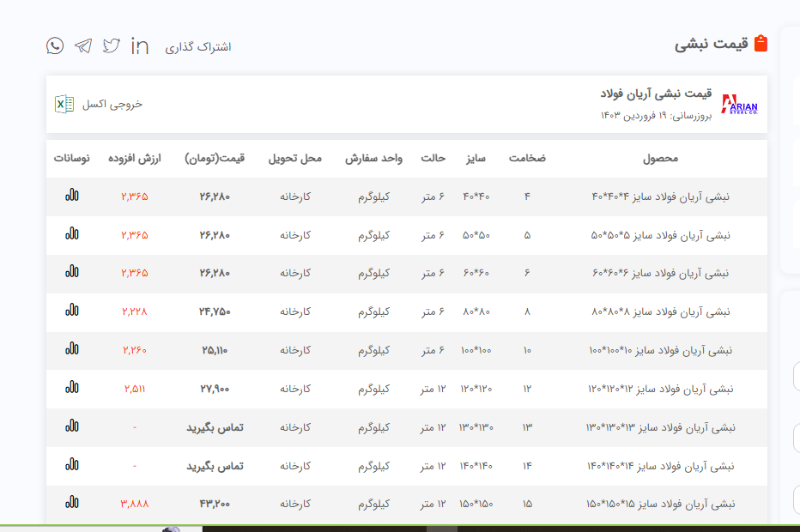Screen dimensions: 800x532
Task: View fluctuation chart for the 100*100*10 row
Action: tap(72, 349)
